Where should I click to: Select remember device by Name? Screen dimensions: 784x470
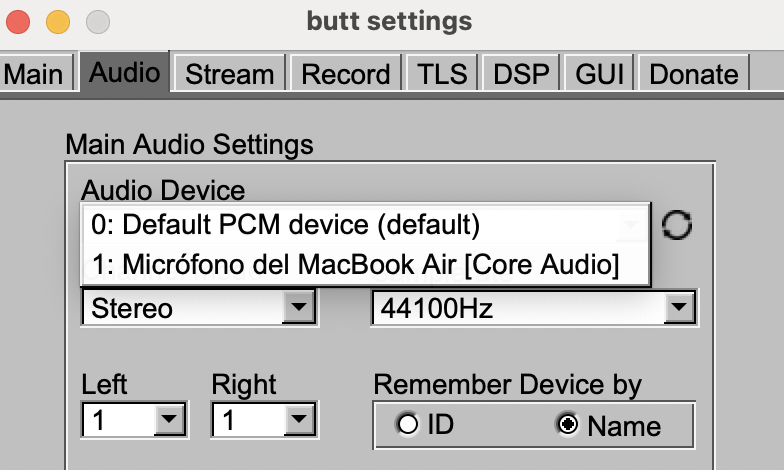pyautogui.click(x=568, y=425)
